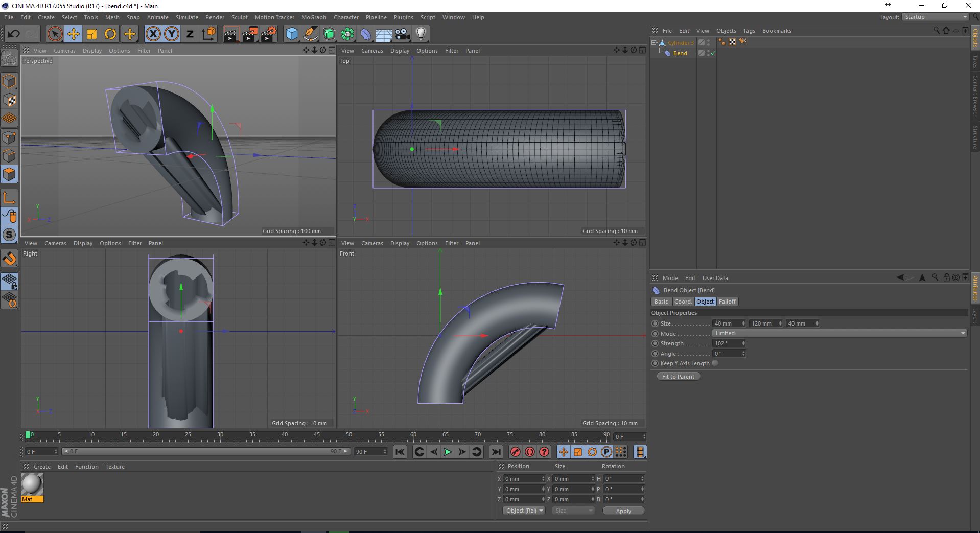Open the Simulate menu

pyautogui.click(x=187, y=17)
